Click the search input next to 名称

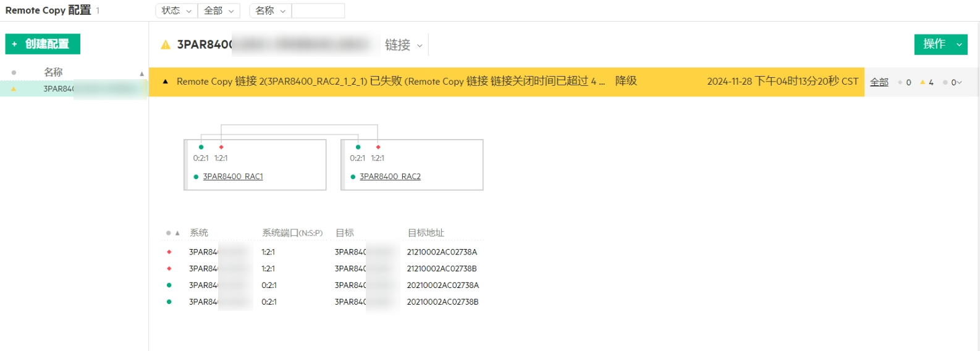pyautogui.click(x=318, y=11)
